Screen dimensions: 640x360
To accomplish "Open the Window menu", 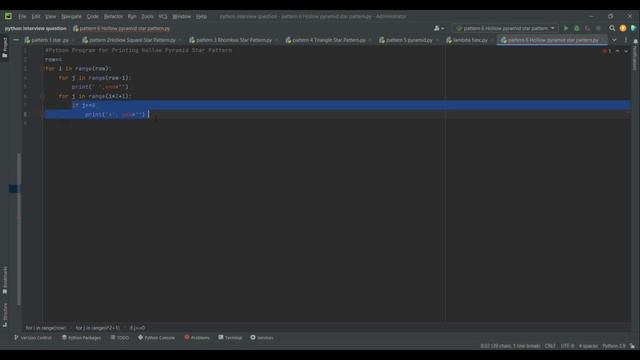I will click(182, 16).
